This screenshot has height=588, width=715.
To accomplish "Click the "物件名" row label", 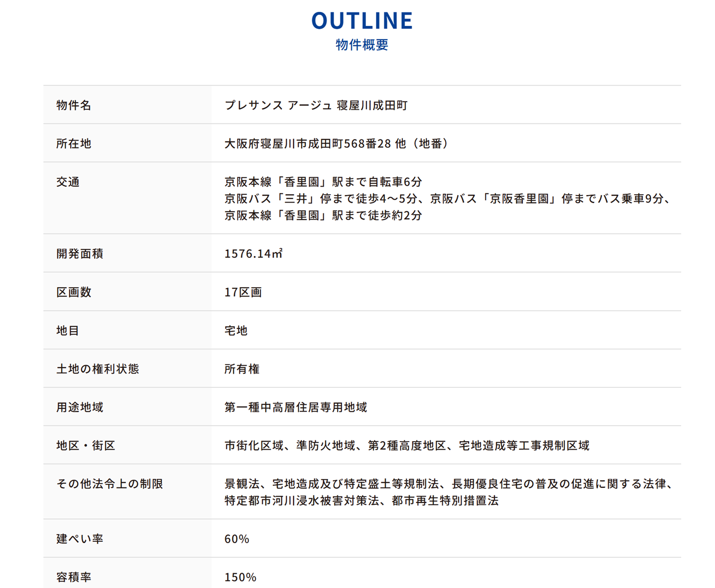I will point(74,105).
